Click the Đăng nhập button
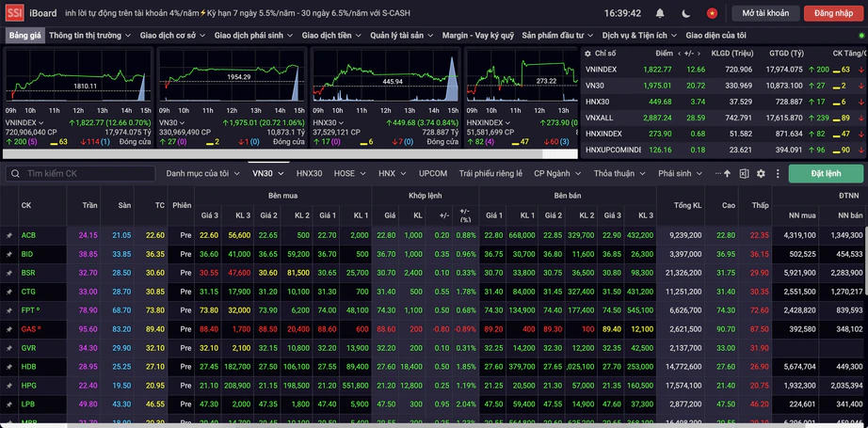 (x=834, y=13)
